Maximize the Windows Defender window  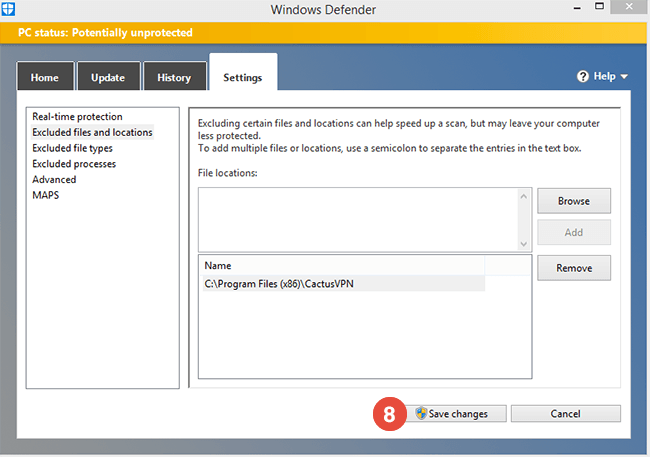coord(599,6)
